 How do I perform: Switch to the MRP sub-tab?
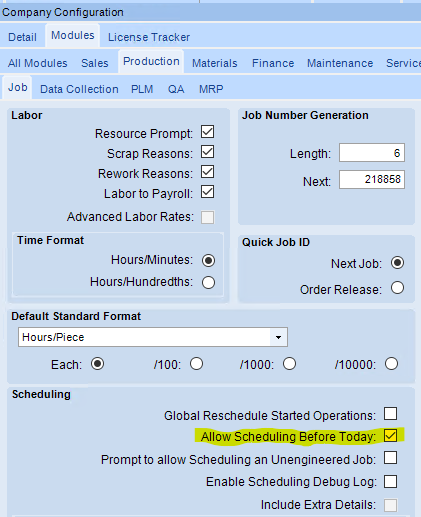(x=211, y=89)
